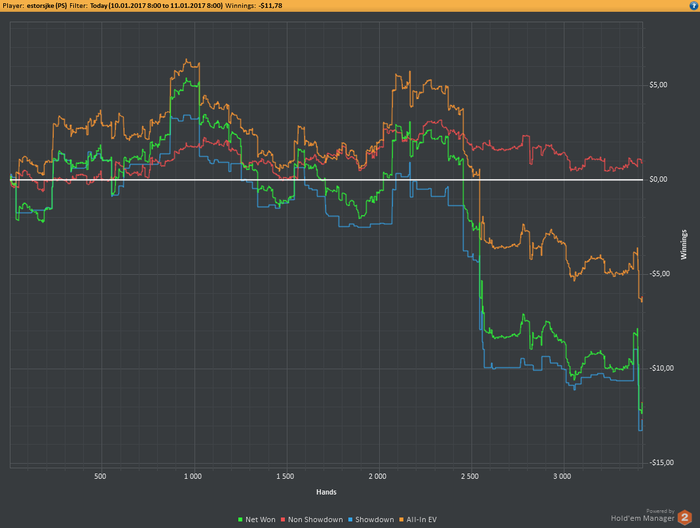700x528 pixels.
Task: Toggle the Non Showdown series label
Action: pyautogui.click(x=315, y=520)
